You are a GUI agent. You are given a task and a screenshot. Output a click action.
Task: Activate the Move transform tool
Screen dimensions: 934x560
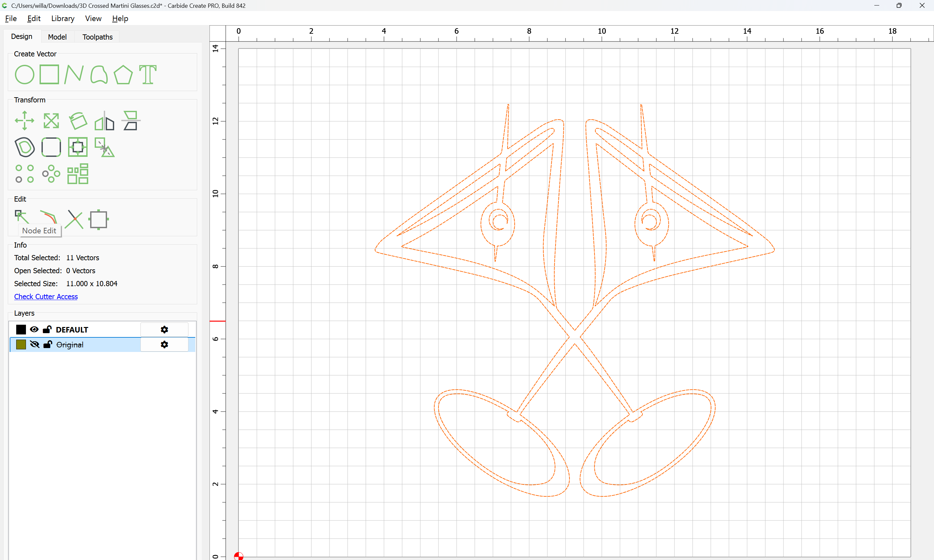tap(24, 120)
